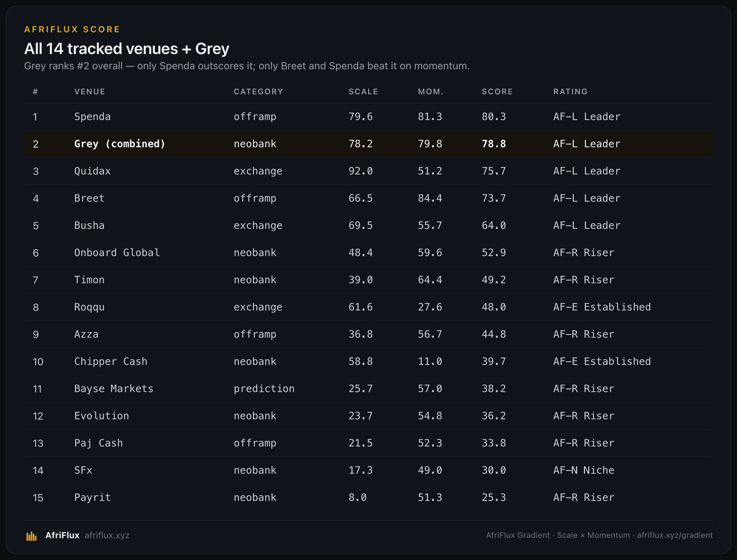Click the AfriFlux brand name in footer
The height and width of the screenshot is (560, 737).
point(62,535)
